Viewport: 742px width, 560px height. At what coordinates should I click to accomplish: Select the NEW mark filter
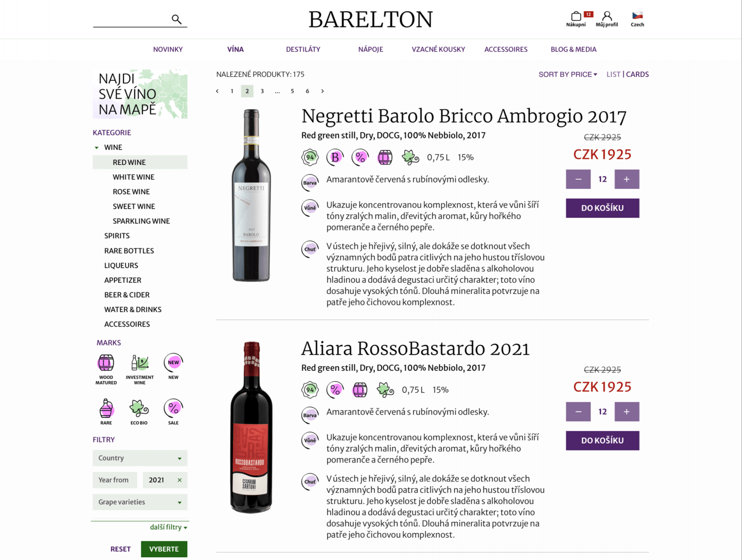point(173,363)
